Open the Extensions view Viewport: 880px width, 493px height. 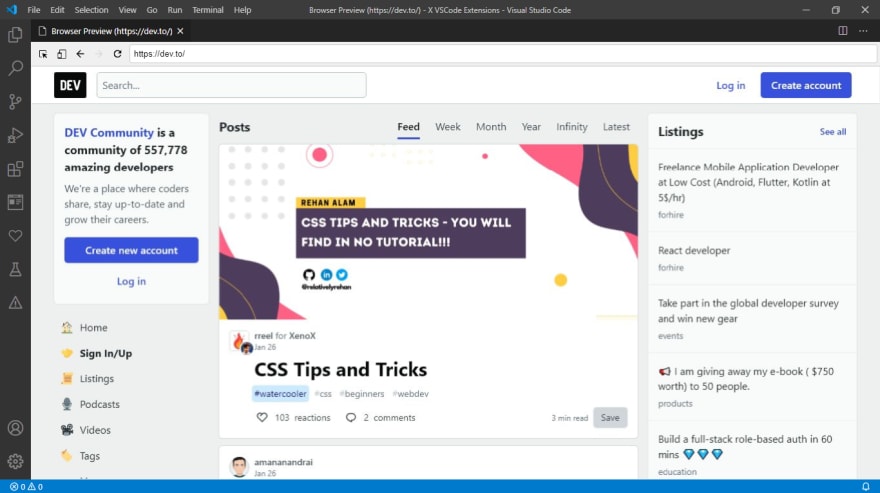pyautogui.click(x=15, y=169)
